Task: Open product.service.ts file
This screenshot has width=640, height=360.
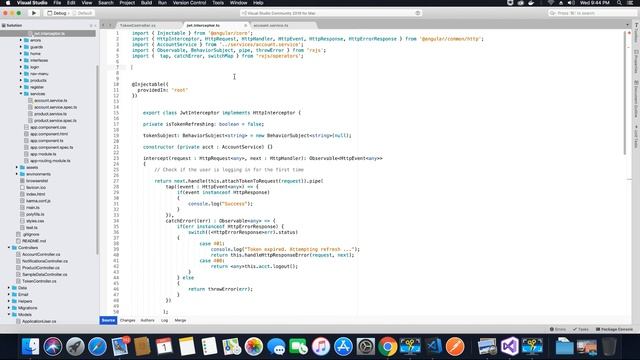Action: click(x=50, y=114)
